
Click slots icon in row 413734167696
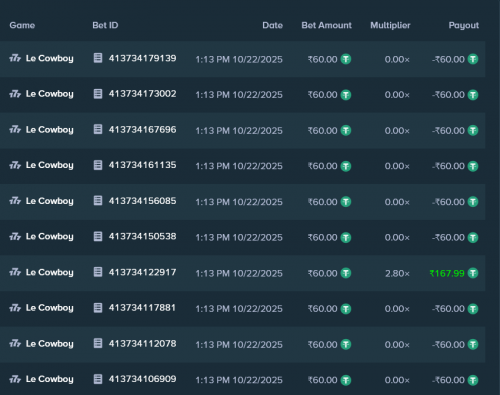(15, 130)
